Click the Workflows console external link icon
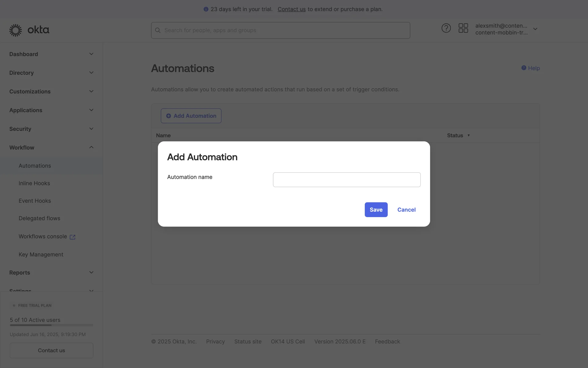This screenshot has width=588, height=368. tap(73, 237)
